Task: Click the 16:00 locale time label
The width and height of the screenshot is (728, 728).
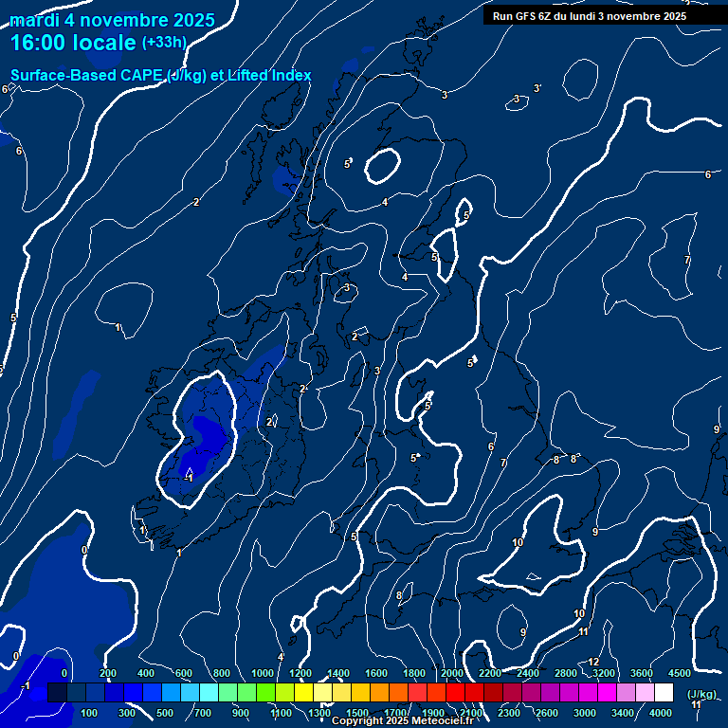Action: 73,44
